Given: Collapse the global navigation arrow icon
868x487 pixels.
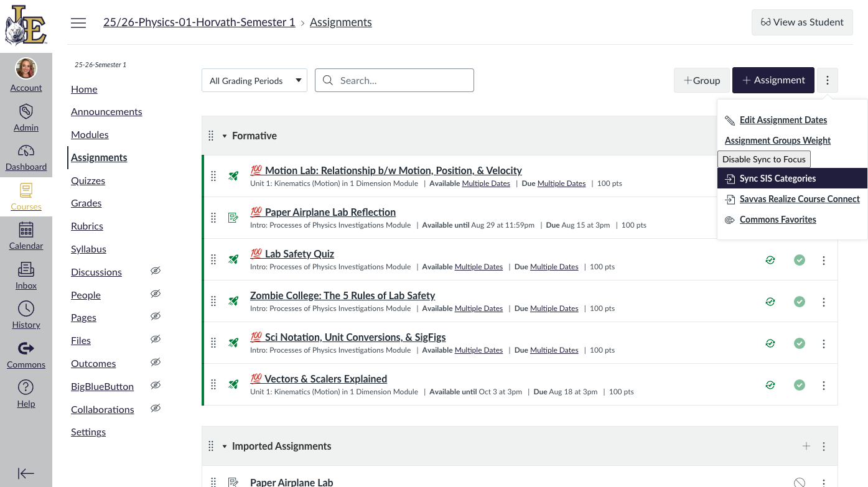Looking at the screenshot, I should click(26, 473).
